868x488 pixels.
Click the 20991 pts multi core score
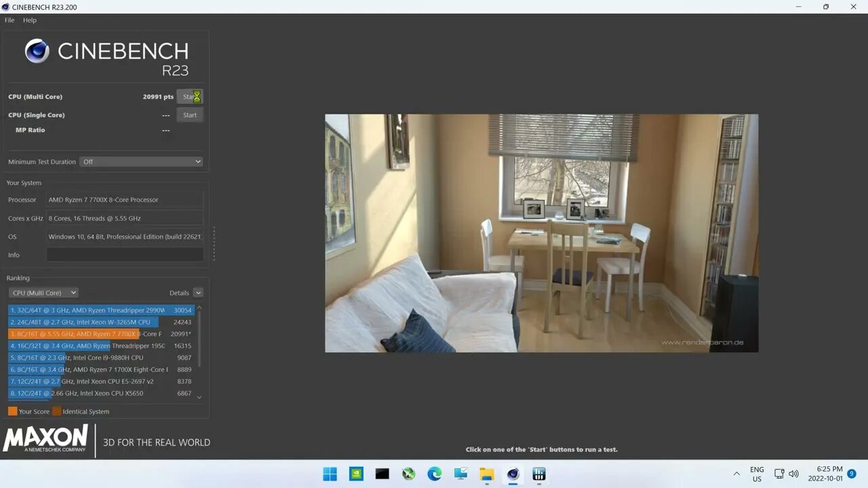point(158,97)
